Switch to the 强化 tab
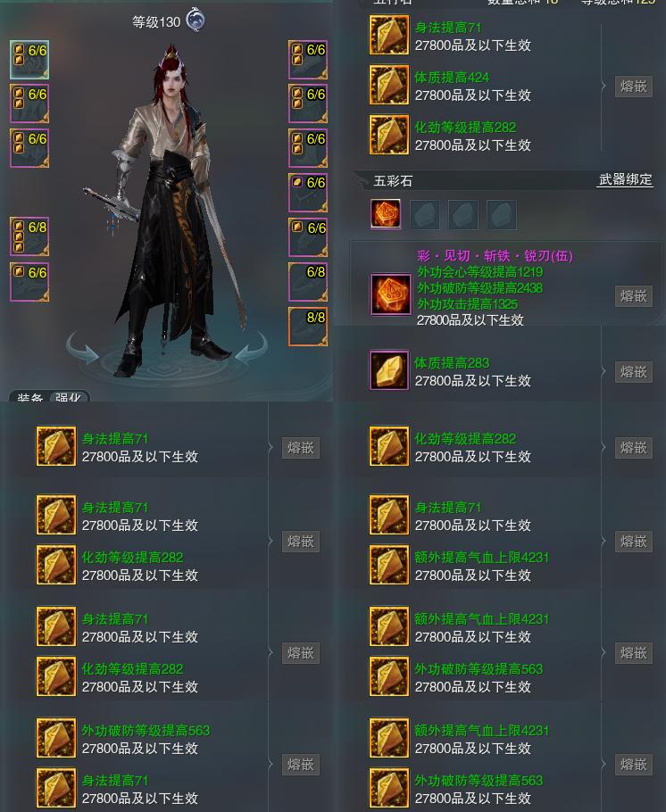This screenshot has height=812, width=666. click(70, 397)
